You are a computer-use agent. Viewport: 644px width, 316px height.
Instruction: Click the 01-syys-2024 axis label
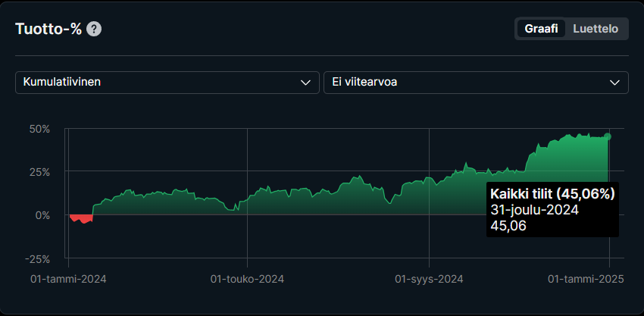[x=429, y=280]
